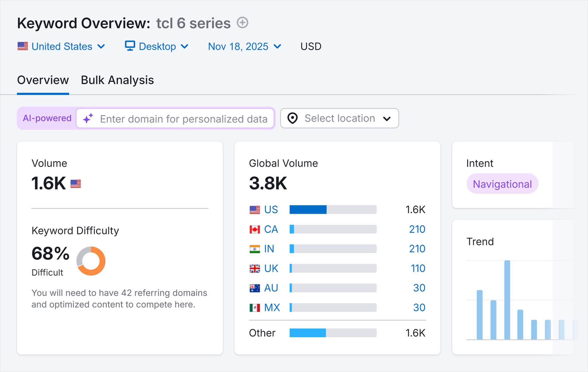Viewport: 588px width, 372px height.
Task: Click the CA country link
Action: tap(271, 229)
